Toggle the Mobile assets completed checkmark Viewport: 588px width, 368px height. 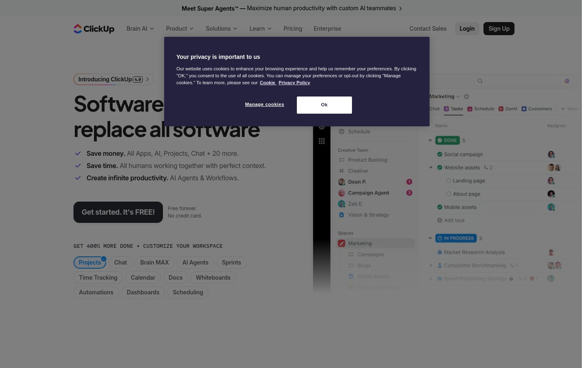pyautogui.click(x=439, y=207)
